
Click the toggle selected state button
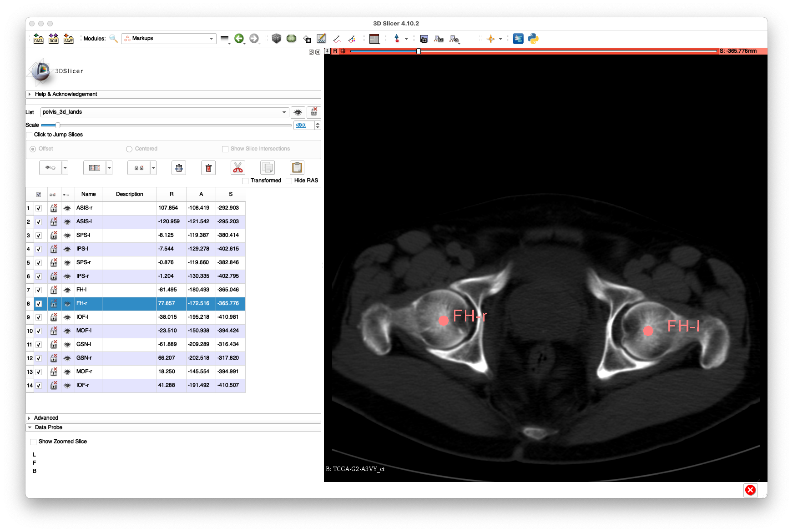coord(95,168)
